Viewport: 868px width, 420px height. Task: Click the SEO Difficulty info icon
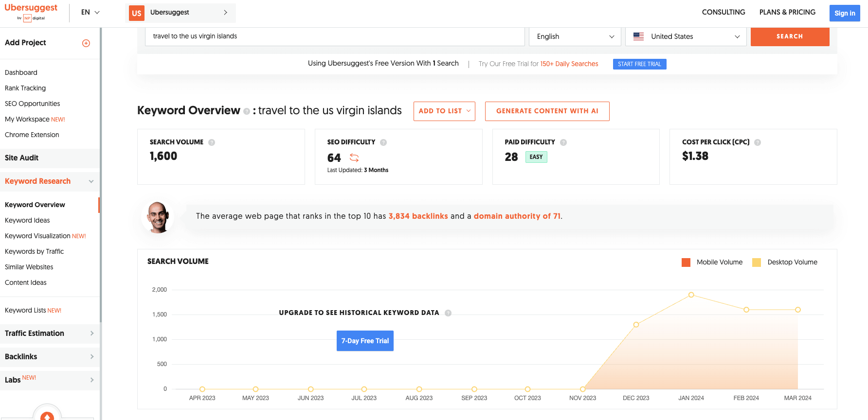pyautogui.click(x=383, y=142)
